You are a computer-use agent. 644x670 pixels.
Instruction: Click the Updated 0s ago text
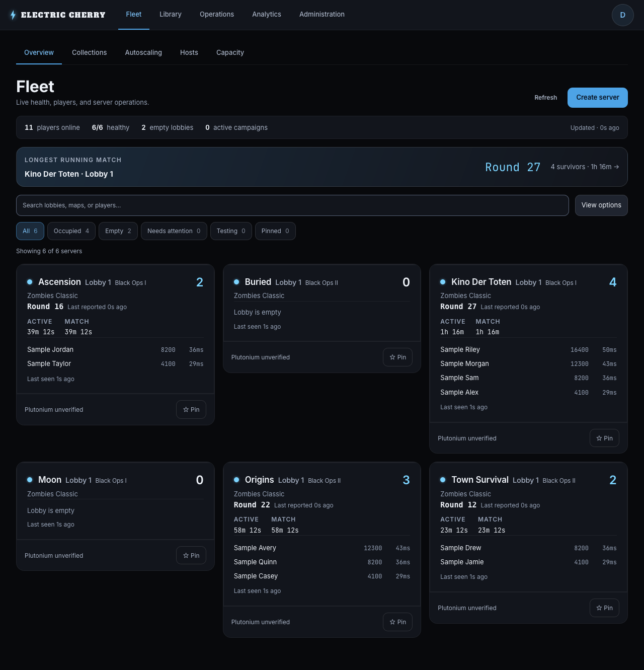[595, 128]
